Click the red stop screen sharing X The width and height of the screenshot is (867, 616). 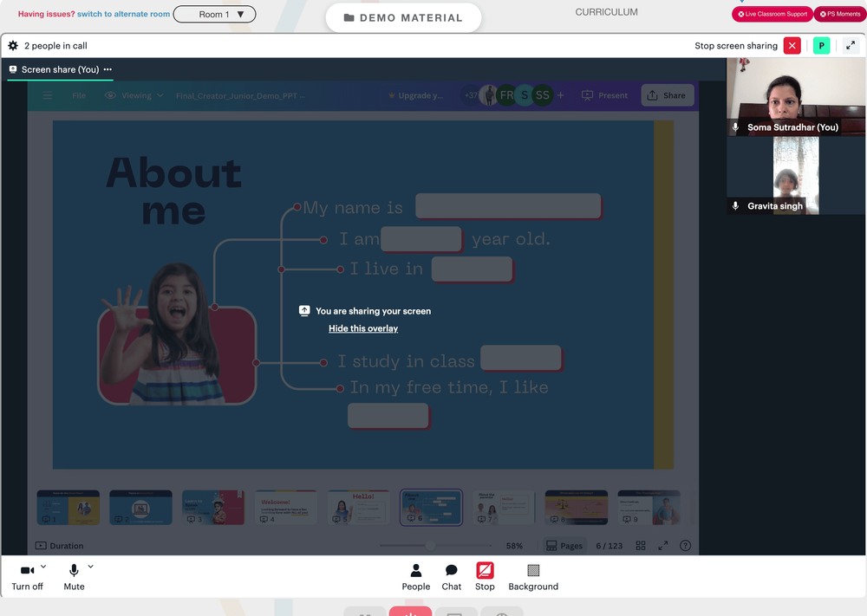(792, 46)
